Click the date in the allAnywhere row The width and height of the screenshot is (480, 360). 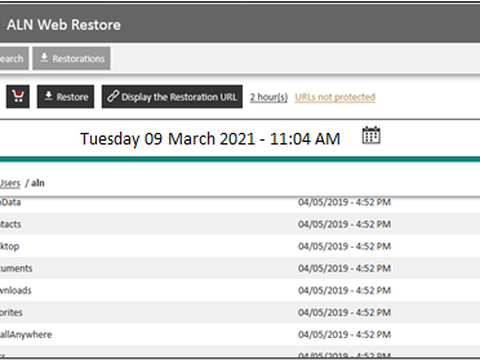tap(344, 334)
